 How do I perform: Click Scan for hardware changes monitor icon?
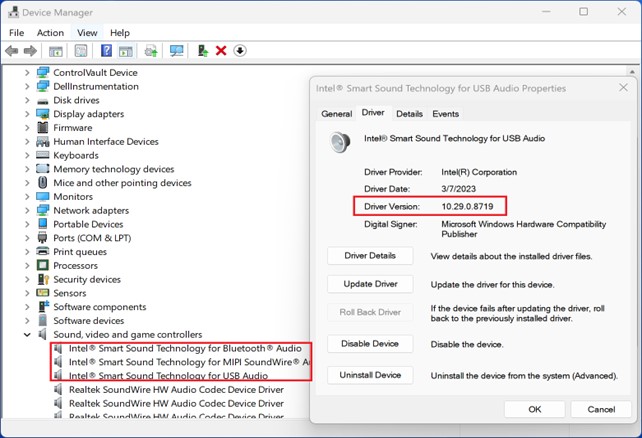pos(177,51)
